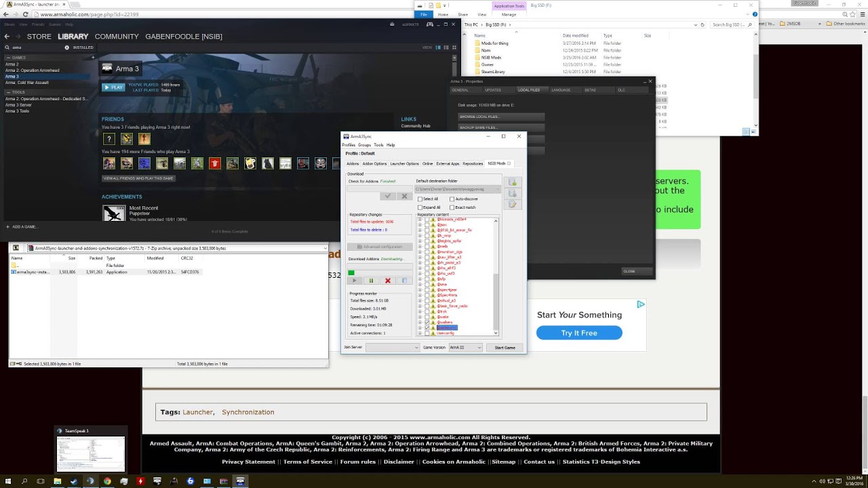Open the Profiles menu in ArmA3Sync
The image size is (868, 488).
click(349, 144)
